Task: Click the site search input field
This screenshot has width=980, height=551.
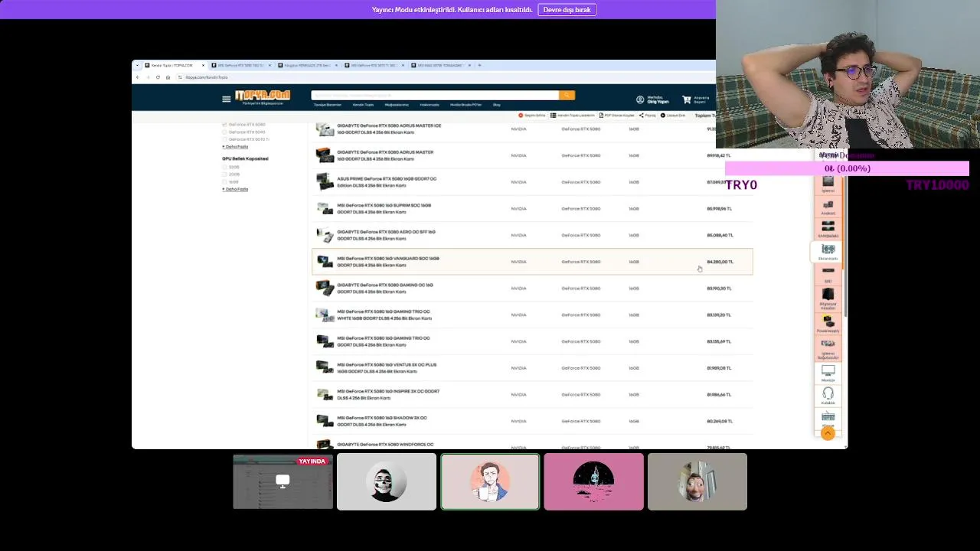Action: pos(435,95)
